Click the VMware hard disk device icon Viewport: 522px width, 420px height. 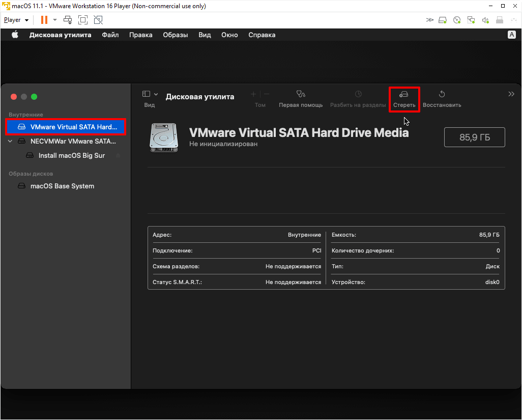tap(443, 20)
